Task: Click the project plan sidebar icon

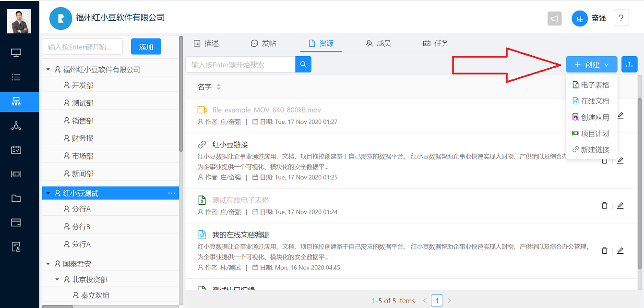Action: coord(16,174)
